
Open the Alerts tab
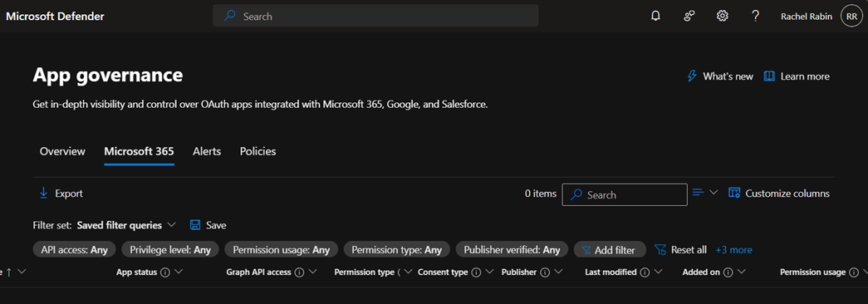[x=207, y=151]
